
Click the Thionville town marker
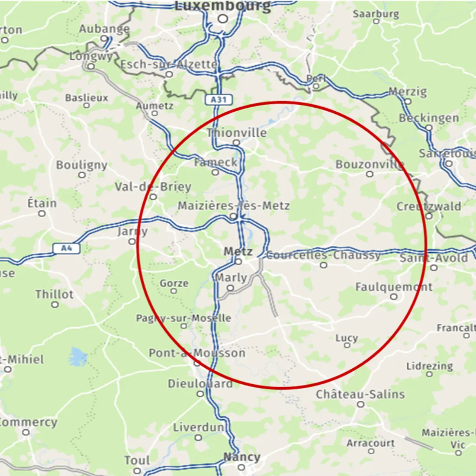tap(236, 143)
